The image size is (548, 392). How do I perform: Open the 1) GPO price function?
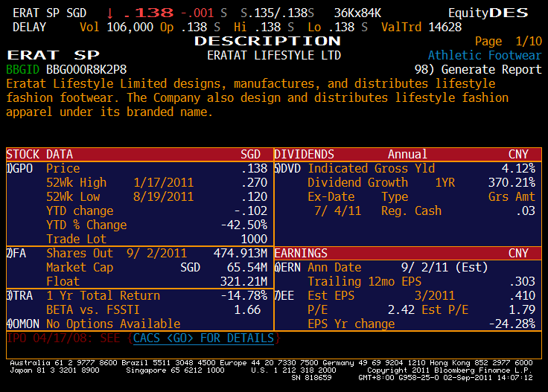point(19,169)
